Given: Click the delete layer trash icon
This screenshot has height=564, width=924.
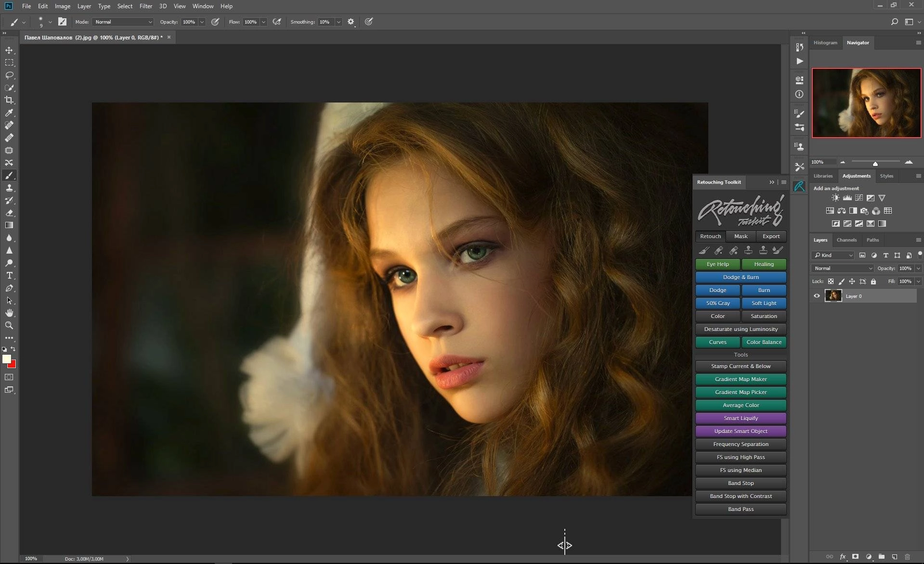Looking at the screenshot, I should point(907,556).
